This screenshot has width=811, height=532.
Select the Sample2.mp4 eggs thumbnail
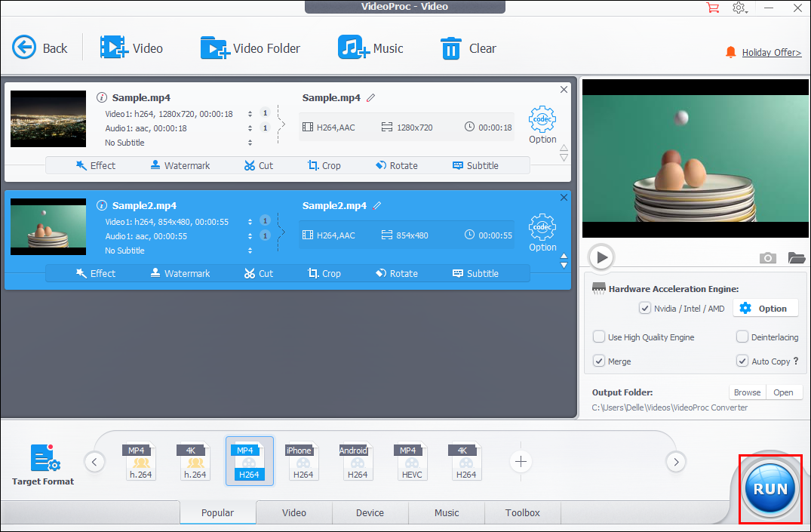(x=48, y=226)
